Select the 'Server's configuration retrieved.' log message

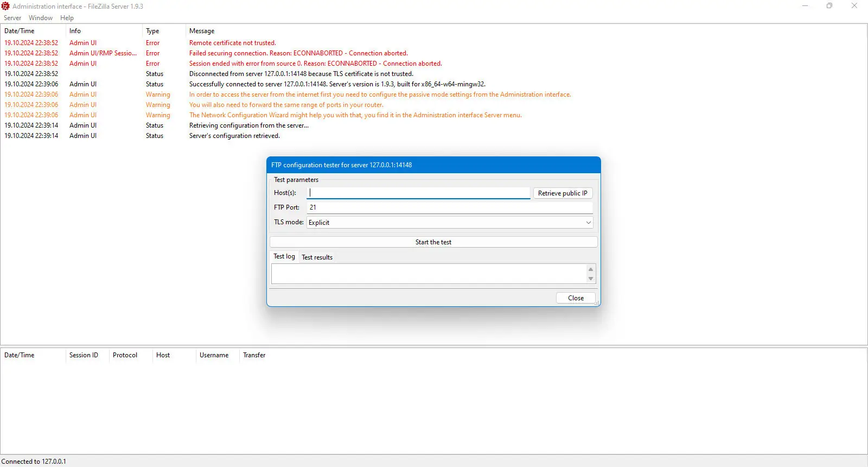click(x=234, y=136)
